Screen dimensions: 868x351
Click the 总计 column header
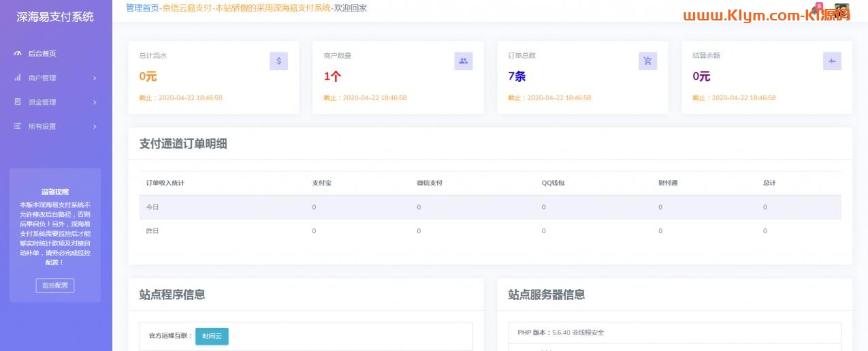[x=770, y=183]
